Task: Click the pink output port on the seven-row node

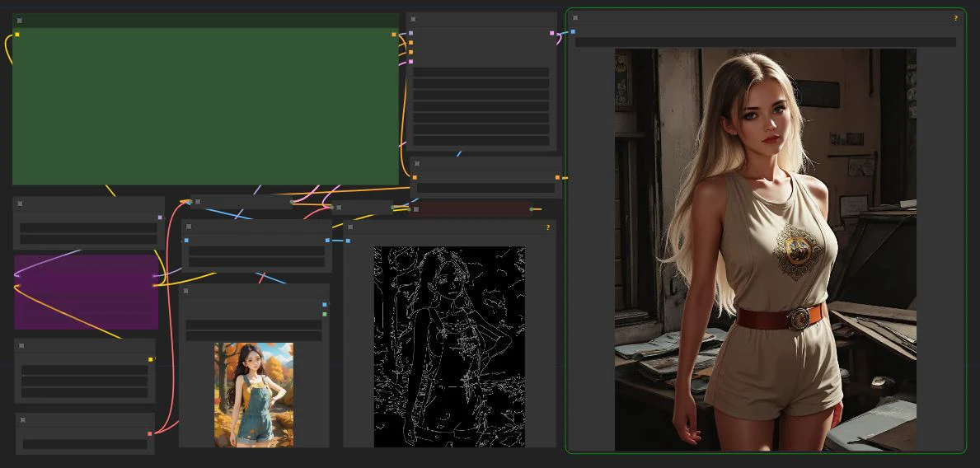Action: click(x=552, y=33)
